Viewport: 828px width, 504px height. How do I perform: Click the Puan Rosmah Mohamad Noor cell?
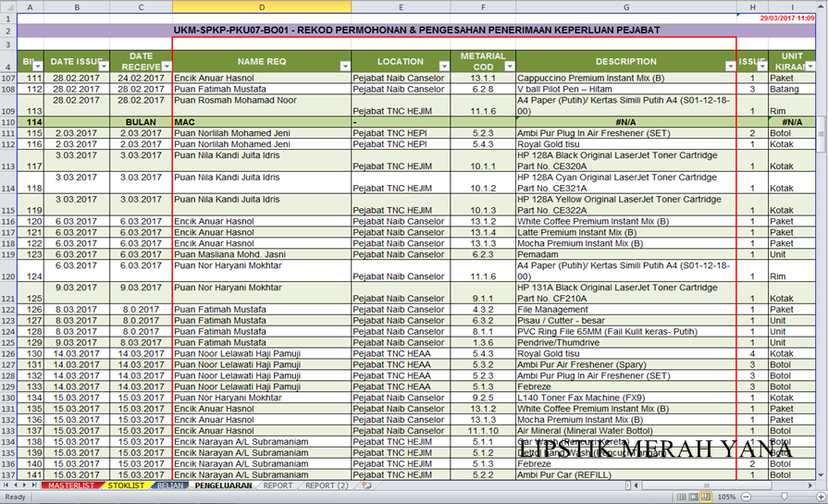pyautogui.click(x=262, y=105)
